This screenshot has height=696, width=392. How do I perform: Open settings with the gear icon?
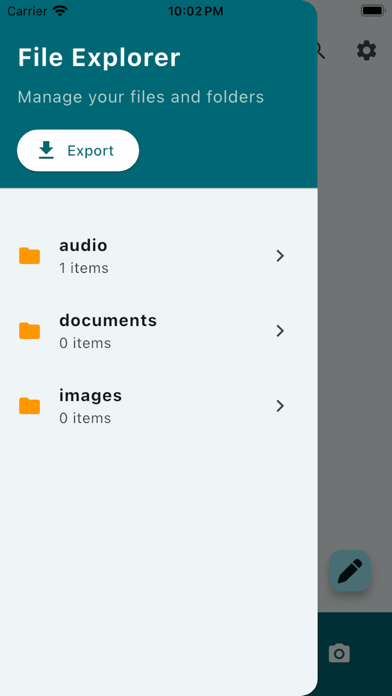pyautogui.click(x=367, y=51)
